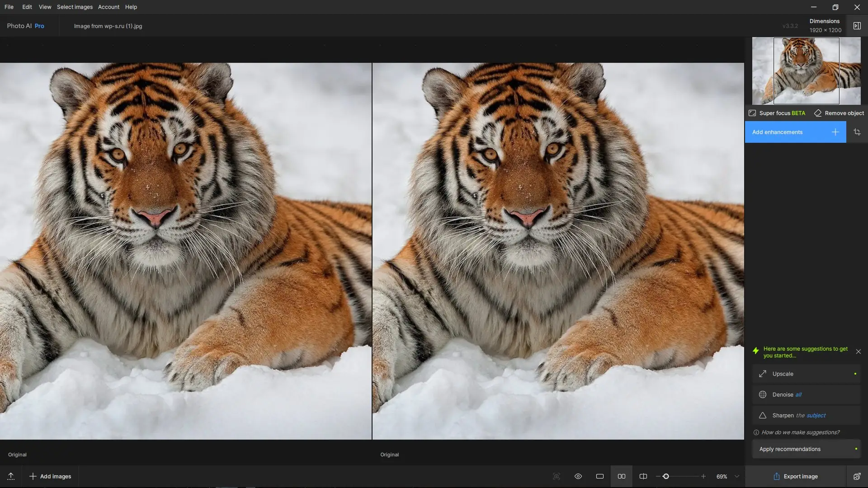Select side-by-side comparison view
The width and height of the screenshot is (868, 488).
[x=622, y=476]
